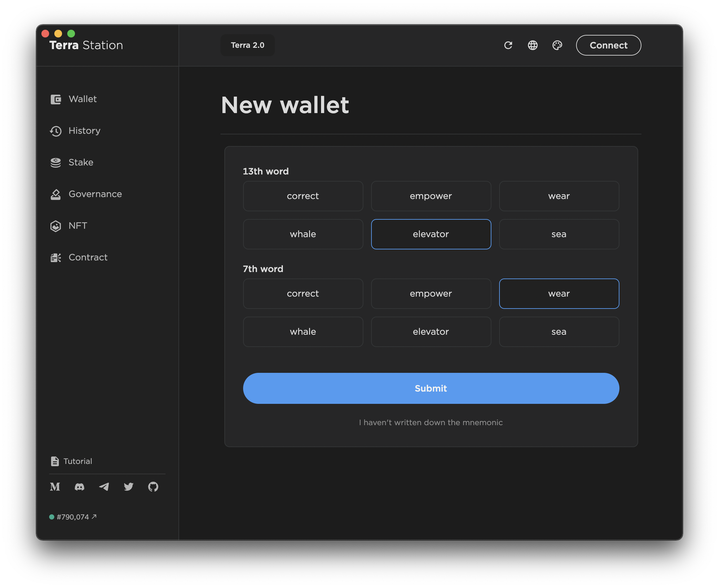Open the Telegram icon link
This screenshot has height=588, width=719.
[x=104, y=487]
